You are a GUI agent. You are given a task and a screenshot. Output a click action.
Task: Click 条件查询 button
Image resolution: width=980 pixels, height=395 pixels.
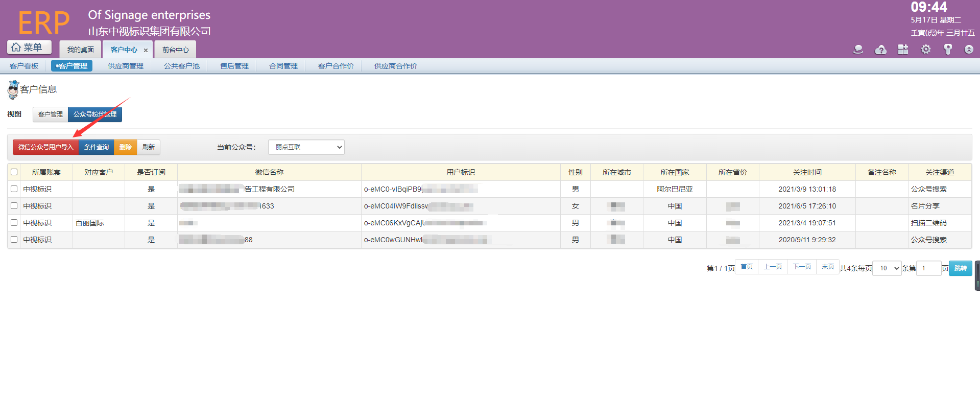[x=97, y=147]
